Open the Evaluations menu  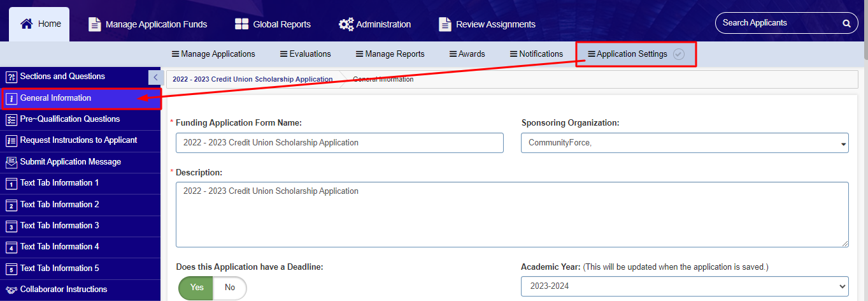[305, 54]
